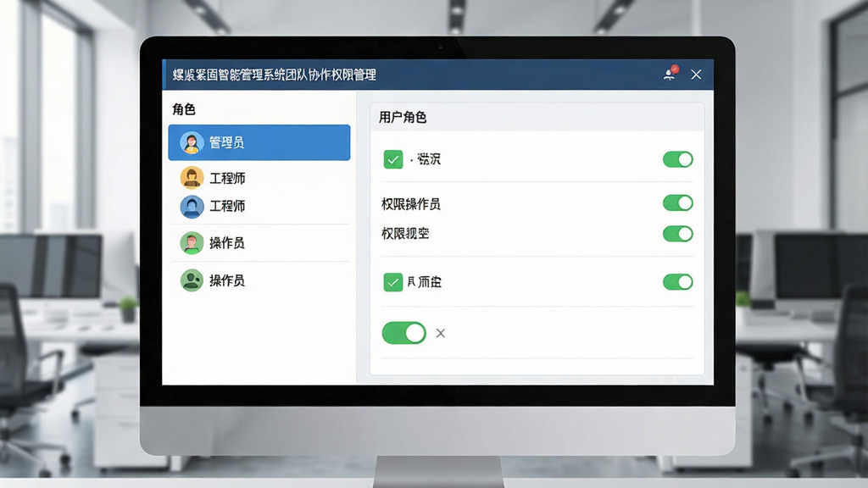Screen dimensions: 868x488
Task: Click the 角色 sidebar heading
Action: 184,109
